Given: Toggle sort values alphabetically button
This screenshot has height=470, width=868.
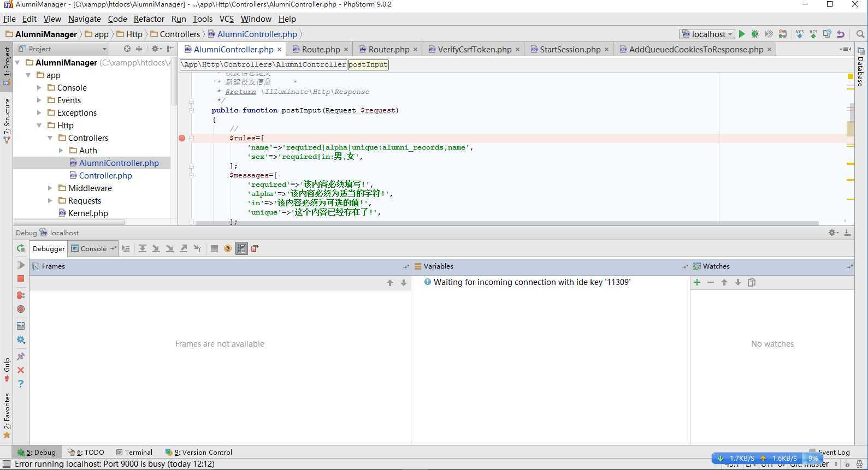Looking at the screenshot, I should coord(241,248).
